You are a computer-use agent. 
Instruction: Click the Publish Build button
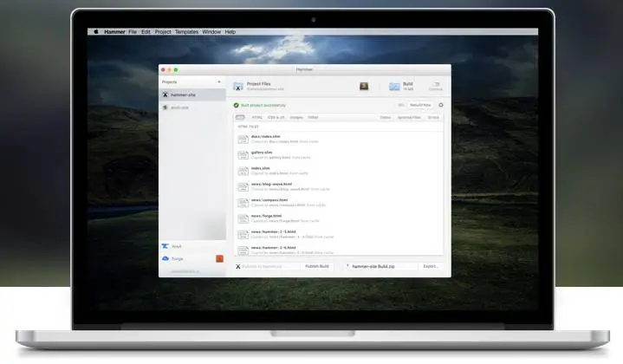pos(316,266)
